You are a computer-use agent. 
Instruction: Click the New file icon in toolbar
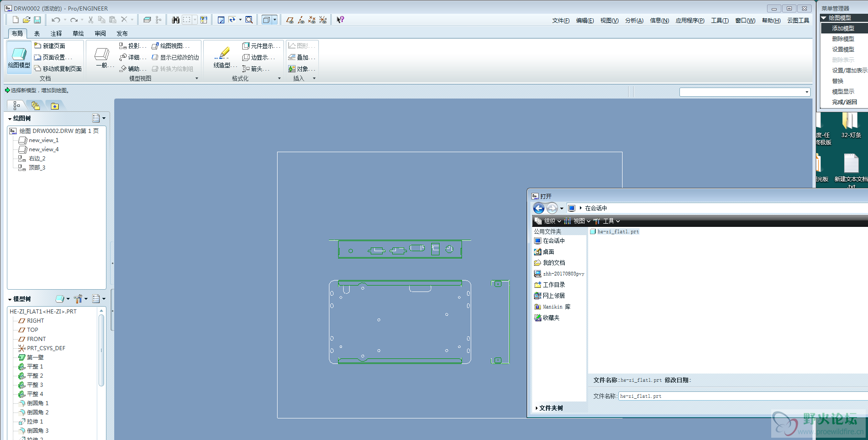point(16,20)
